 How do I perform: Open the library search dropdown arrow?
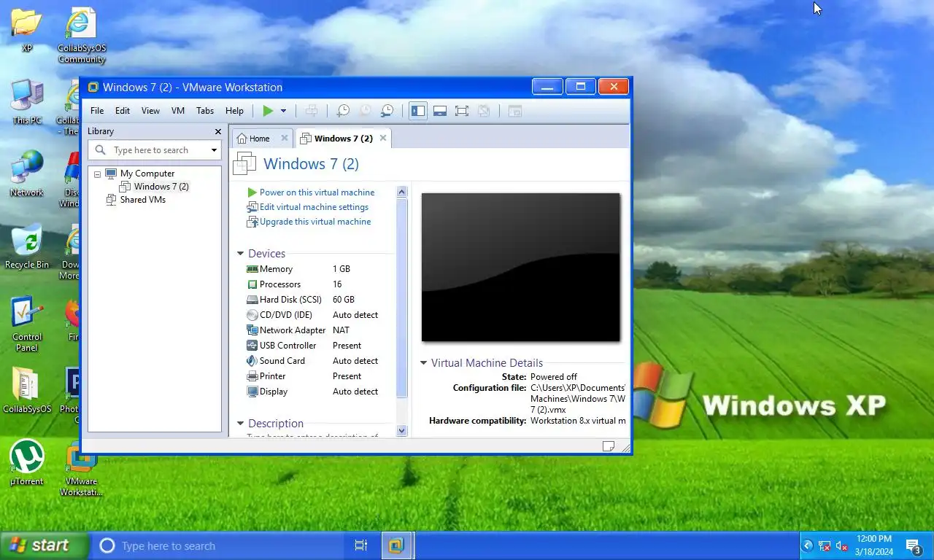click(x=214, y=150)
